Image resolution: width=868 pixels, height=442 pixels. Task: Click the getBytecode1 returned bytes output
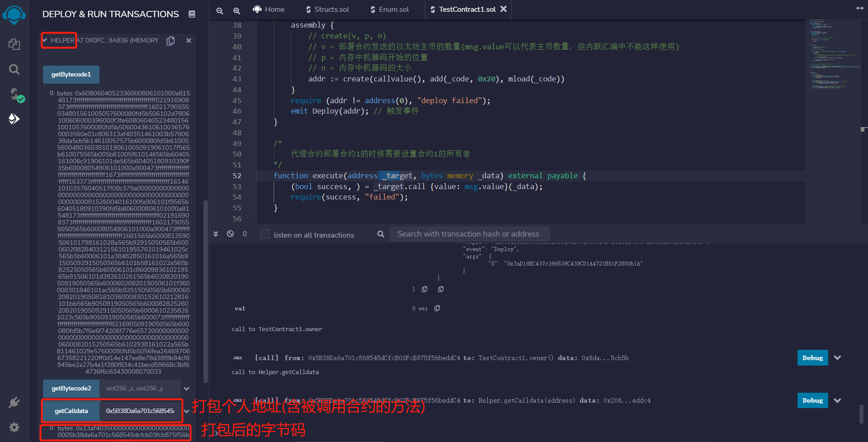tap(123, 233)
